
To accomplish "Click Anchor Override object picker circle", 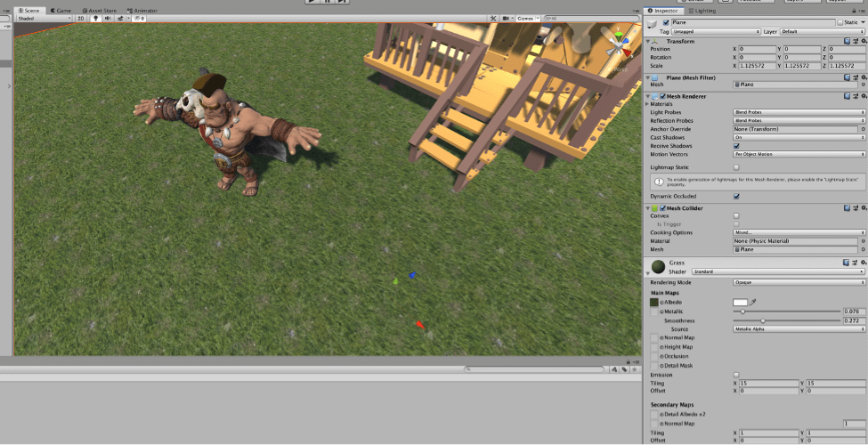I will coord(863,129).
